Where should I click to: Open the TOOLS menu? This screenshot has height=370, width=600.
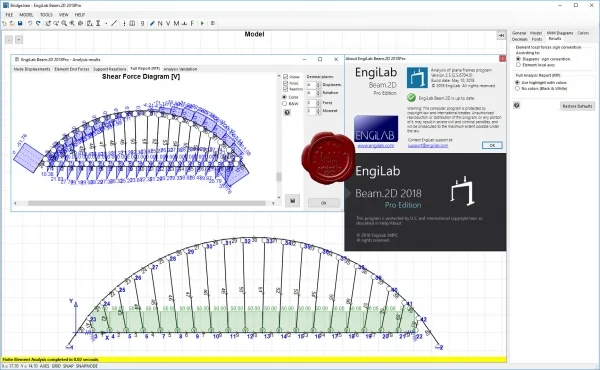[46, 15]
